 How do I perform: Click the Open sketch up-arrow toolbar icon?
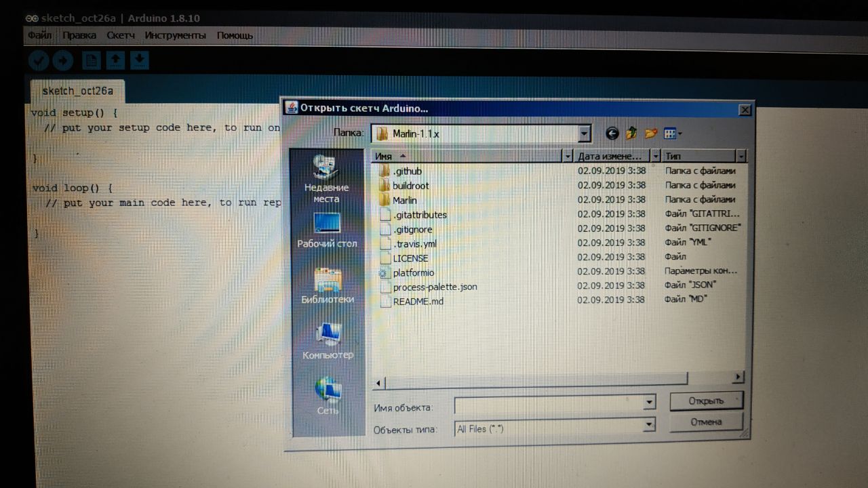[x=115, y=61]
